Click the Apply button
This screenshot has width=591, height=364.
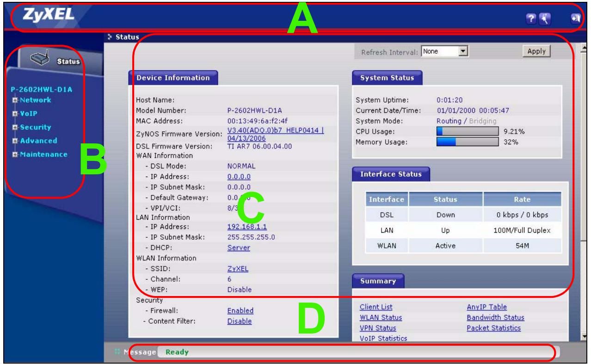pyautogui.click(x=536, y=51)
